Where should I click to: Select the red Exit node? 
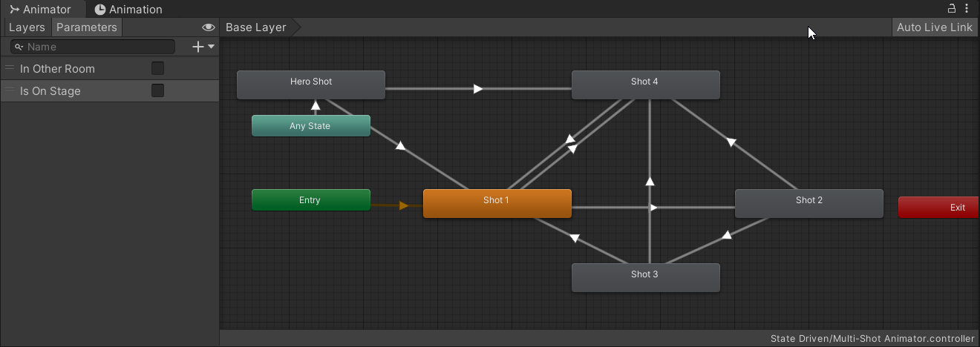[939, 208]
